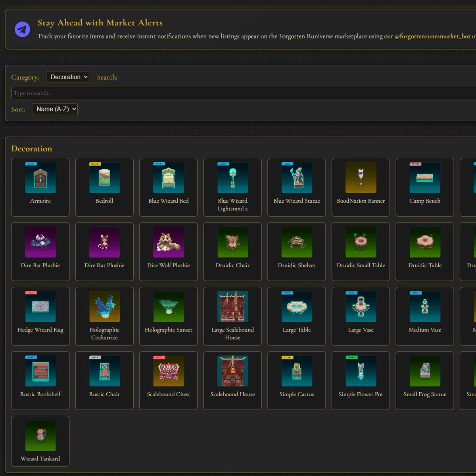
Task: Select the Rustic Chair icon
Action: (x=104, y=371)
